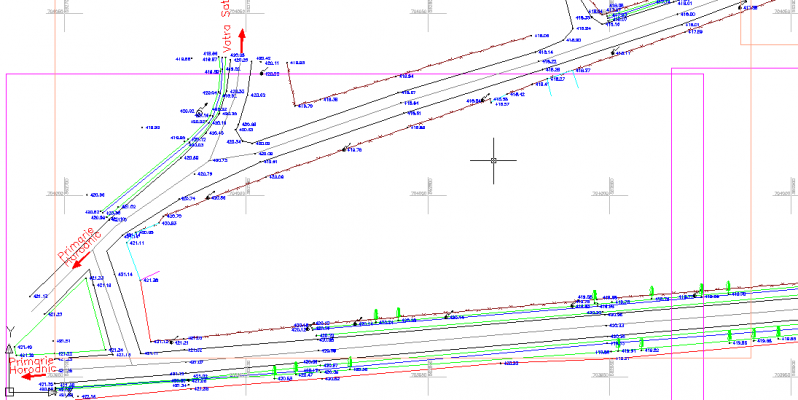Select elevation point label 421.49

25,348
